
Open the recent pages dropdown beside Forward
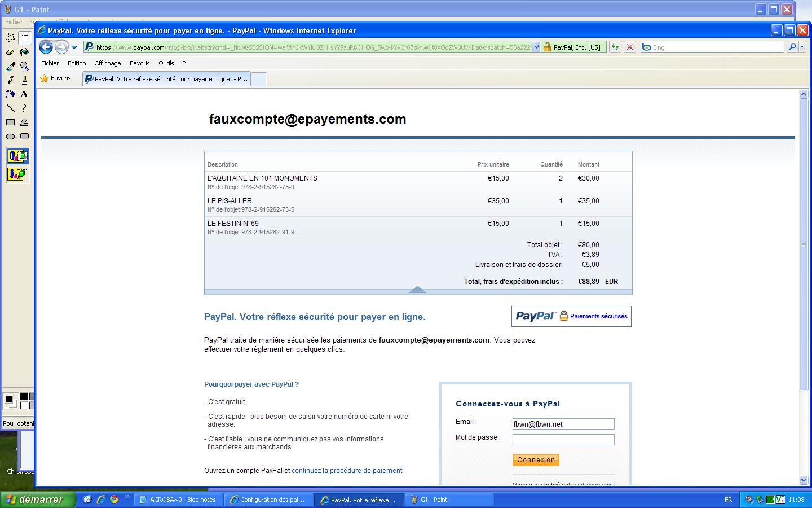tap(74, 47)
